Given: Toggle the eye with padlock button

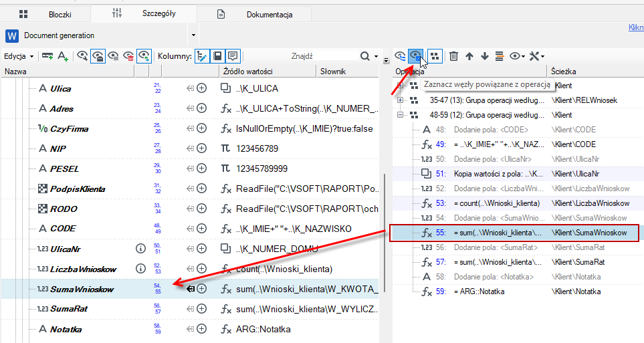Looking at the screenshot, I should 98,56.
